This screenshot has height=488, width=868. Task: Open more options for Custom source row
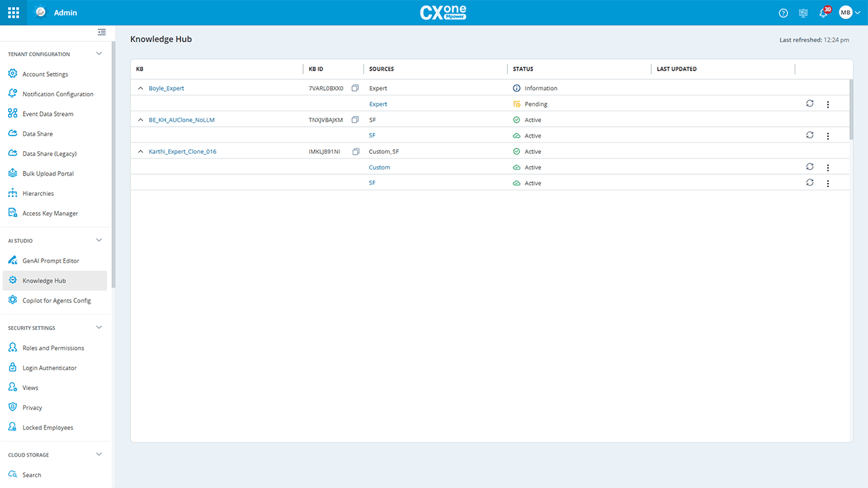(828, 167)
